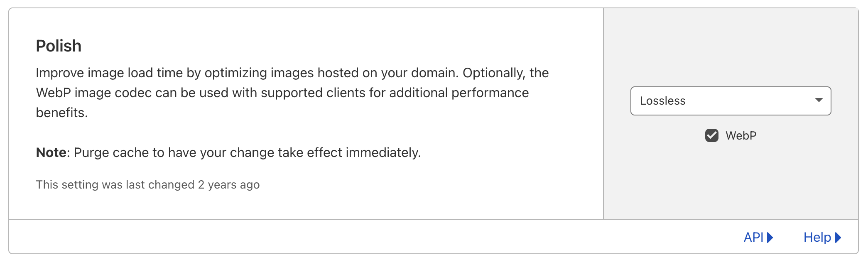Click the dropdown caret in the Lossless selector

point(819,100)
